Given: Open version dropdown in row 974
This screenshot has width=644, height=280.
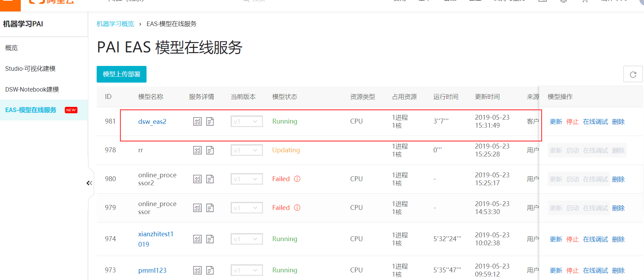Looking at the screenshot, I should [247, 239].
